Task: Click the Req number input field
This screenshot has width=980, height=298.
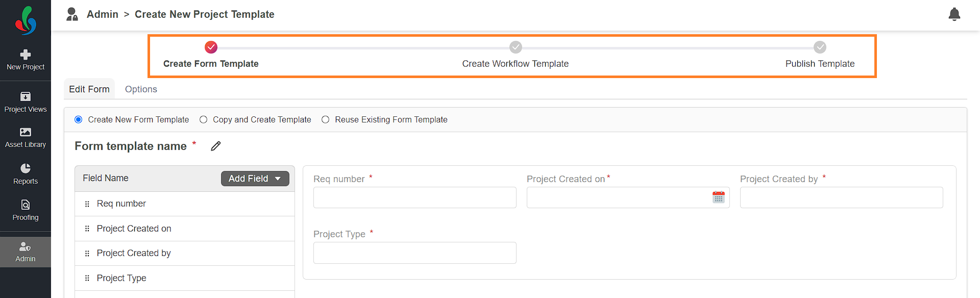Action: [414, 197]
